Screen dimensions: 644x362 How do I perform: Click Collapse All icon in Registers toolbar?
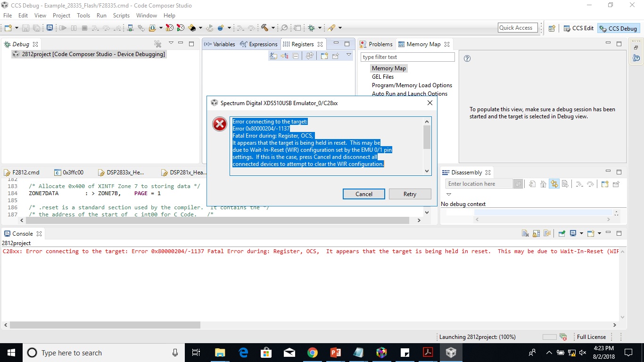(296, 56)
